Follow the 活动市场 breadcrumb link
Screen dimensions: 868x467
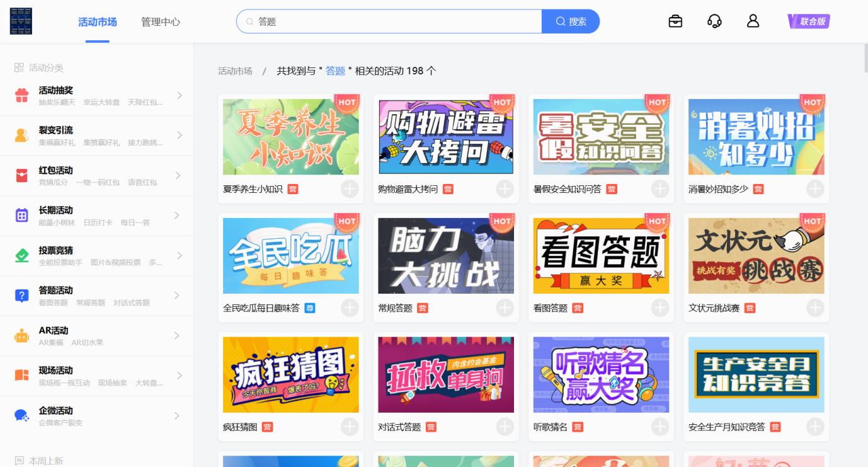point(235,71)
